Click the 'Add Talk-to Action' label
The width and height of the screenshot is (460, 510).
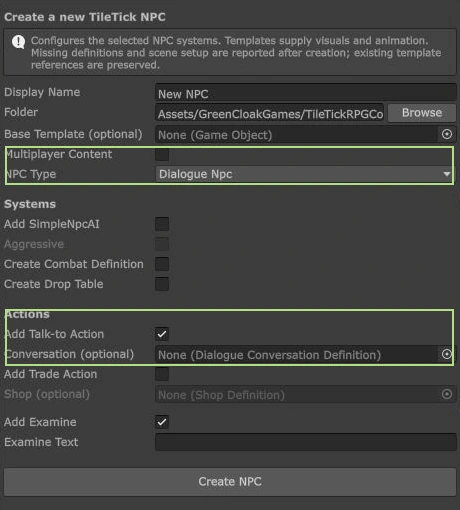click(54, 334)
